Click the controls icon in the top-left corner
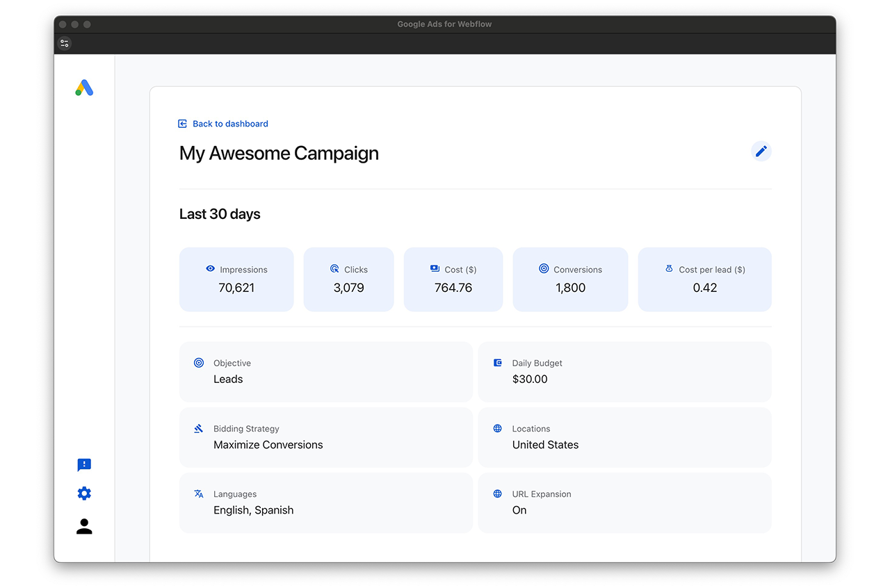The width and height of the screenshot is (890, 588). 65,43
